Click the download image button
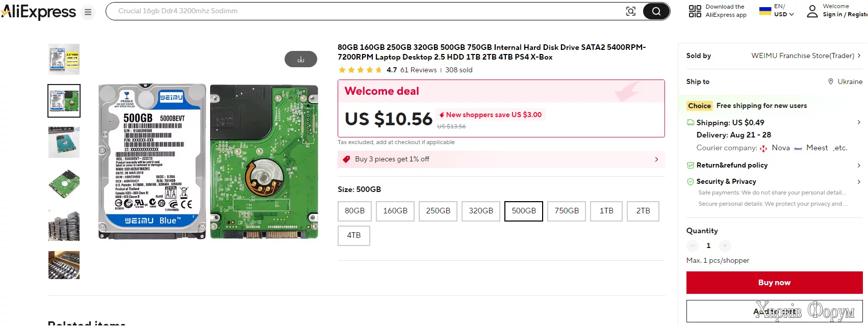The height and width of the screenshot is (330, 868). (x=301, y=59)
